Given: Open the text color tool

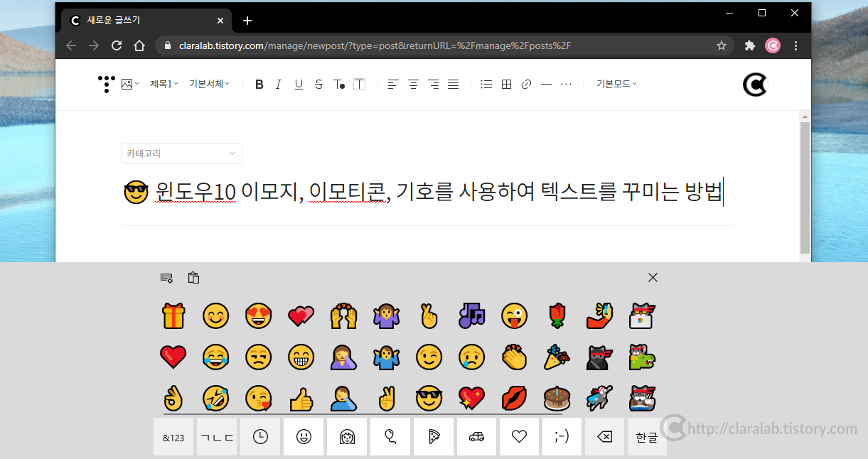Looking at the screenshot, I should (x=339, y=85).
